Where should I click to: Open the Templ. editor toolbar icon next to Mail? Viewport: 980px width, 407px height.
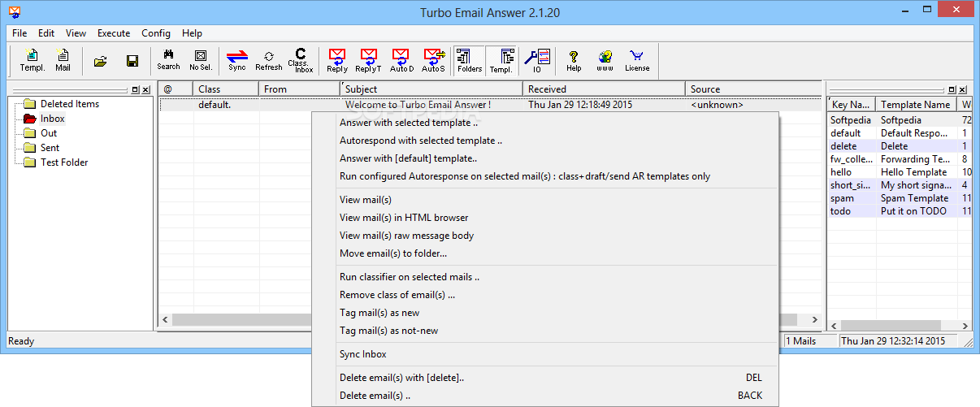(33, 61)
